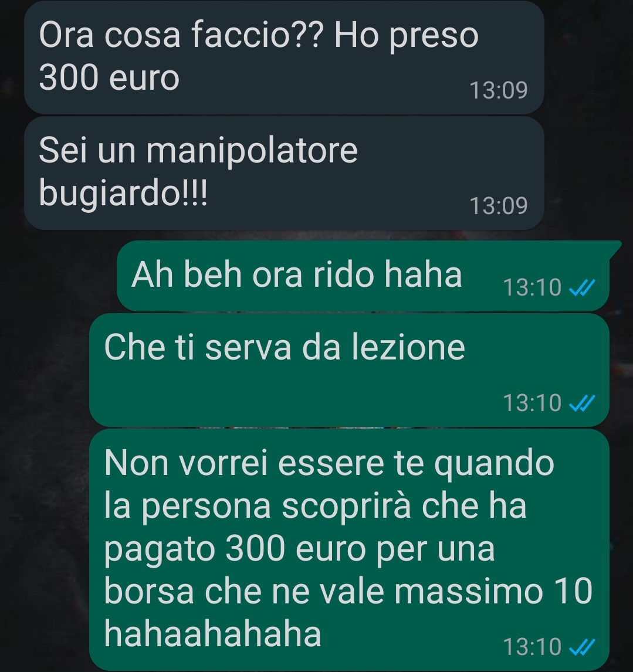Viewport: 633px width, 672px height.
Task: Tap the 13:10 time on the last message
Action: click(532, 647)
